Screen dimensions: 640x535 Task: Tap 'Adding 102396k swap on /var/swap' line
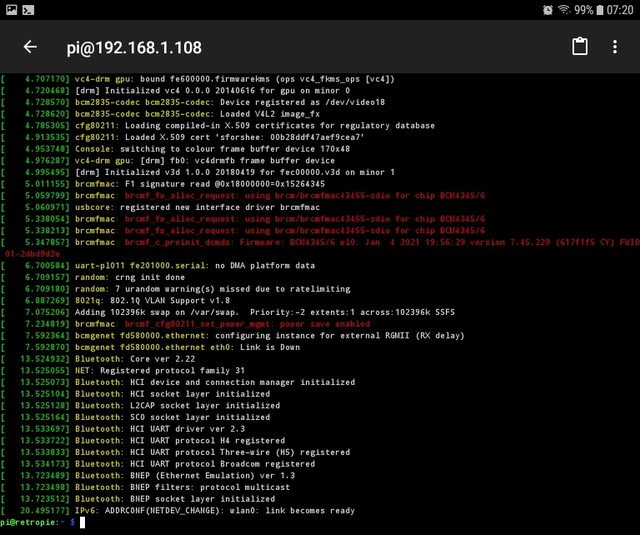228,312
